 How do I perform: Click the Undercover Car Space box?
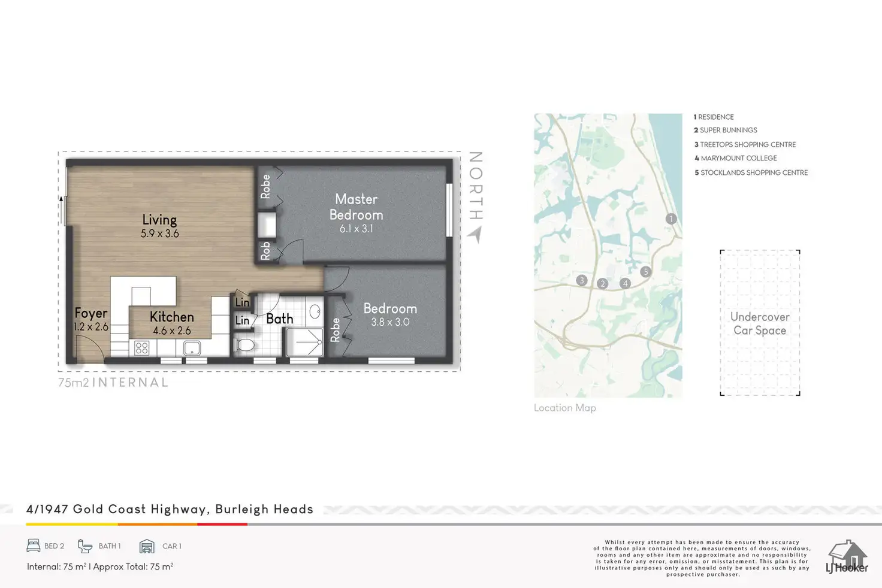click(x=760, y=323)
